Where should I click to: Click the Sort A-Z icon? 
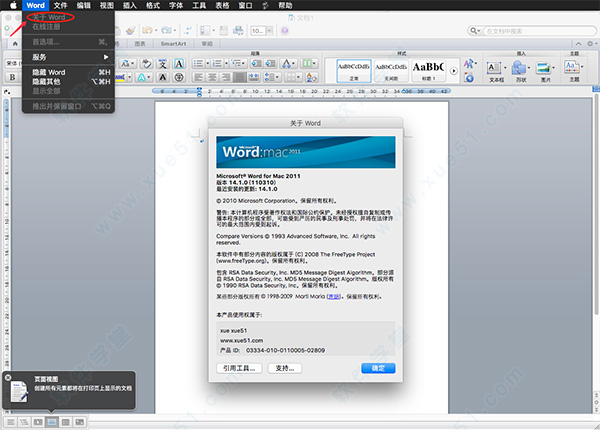[311, 78]
